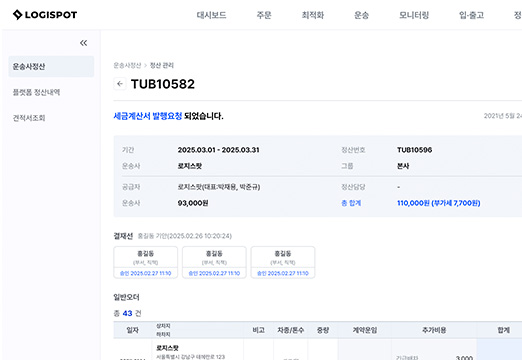Open the 운송 menu
Screen dimensions: 522x360
click(361, 15)
